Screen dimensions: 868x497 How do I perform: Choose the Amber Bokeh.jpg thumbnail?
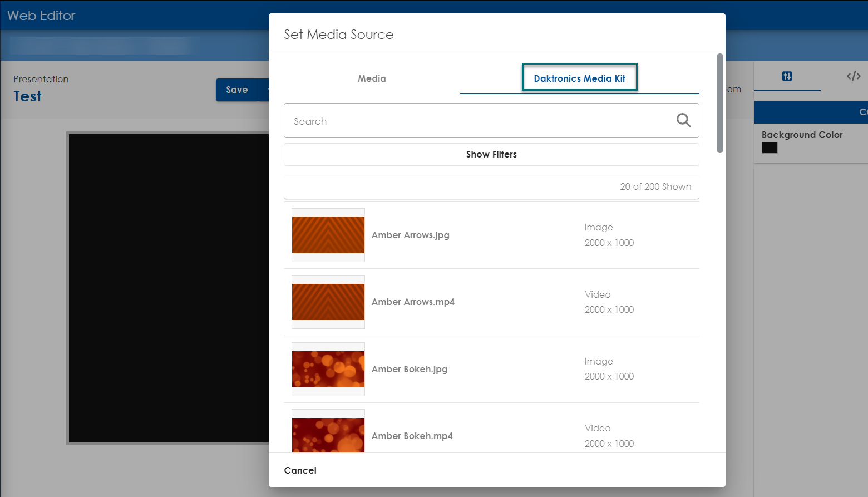(x=328, y=369)
